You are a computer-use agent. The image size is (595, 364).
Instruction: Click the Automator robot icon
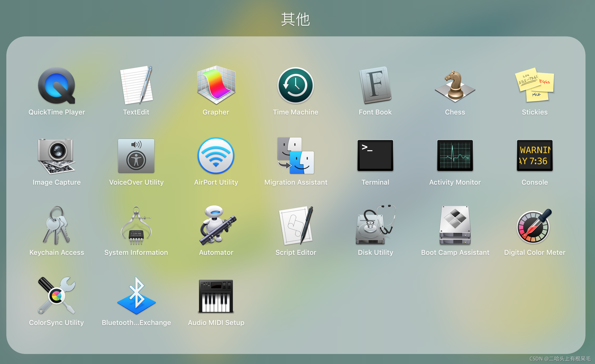(x=216, y=226)
